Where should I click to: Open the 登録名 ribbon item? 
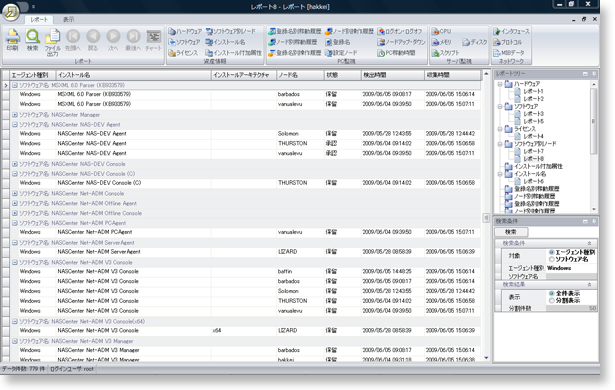click(338, 42)
